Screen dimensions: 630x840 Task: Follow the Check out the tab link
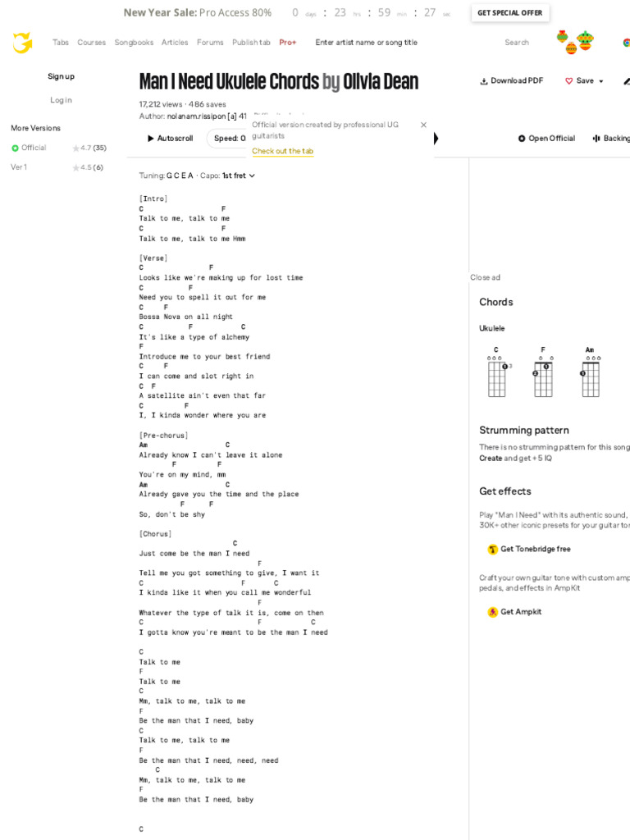tap(282, 152)
